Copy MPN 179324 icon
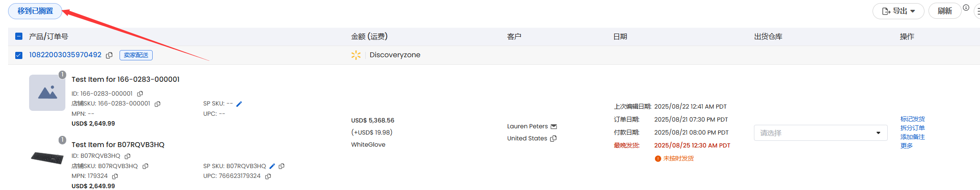 click(x=115, y=176)
